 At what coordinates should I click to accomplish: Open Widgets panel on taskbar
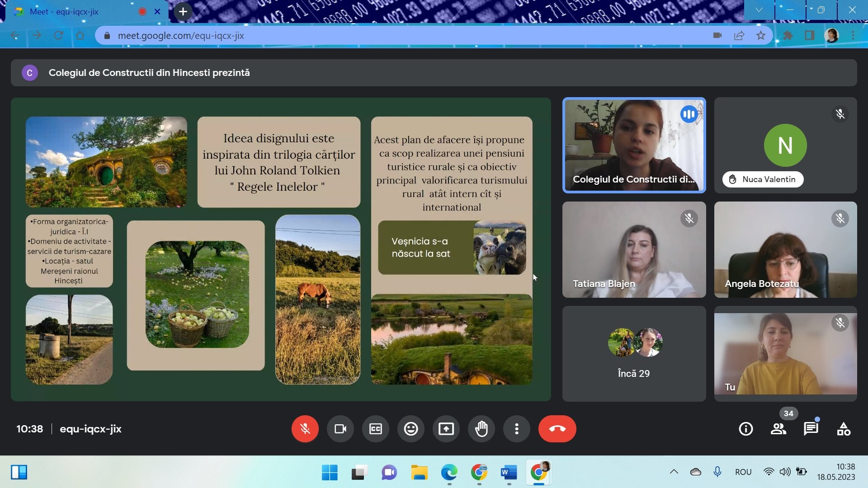[19, 473]
